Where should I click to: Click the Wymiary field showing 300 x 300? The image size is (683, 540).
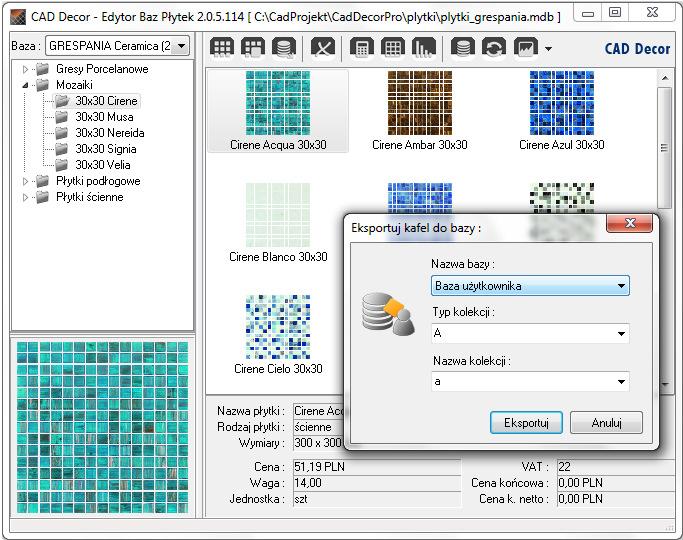coord(318,443)
